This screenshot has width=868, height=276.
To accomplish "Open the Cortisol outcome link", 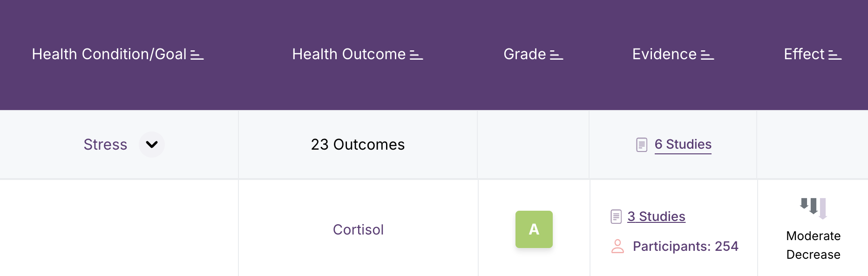I will [x=358, y=229].
